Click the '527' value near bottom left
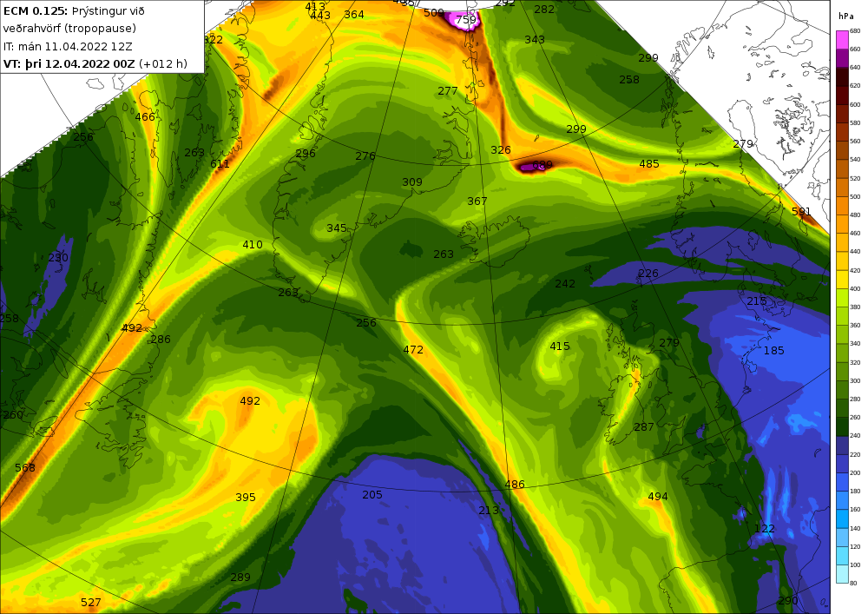Screen dimensions: 868x614 pyautogui.click(x=91, y=603)
